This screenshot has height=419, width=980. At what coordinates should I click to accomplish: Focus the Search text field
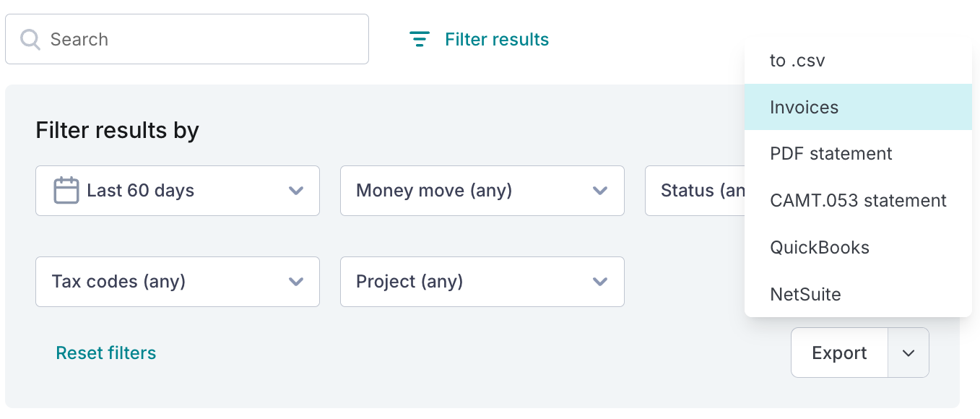(x=202, y=39)
